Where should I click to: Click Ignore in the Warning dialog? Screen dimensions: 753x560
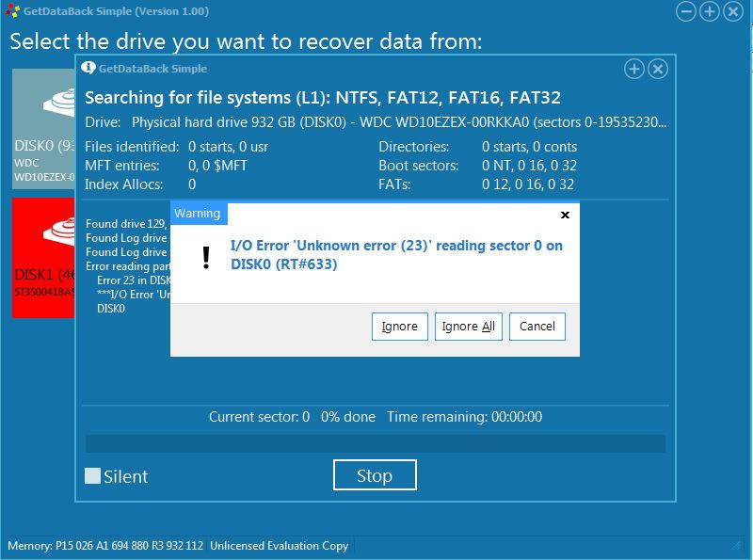[399, 327]
